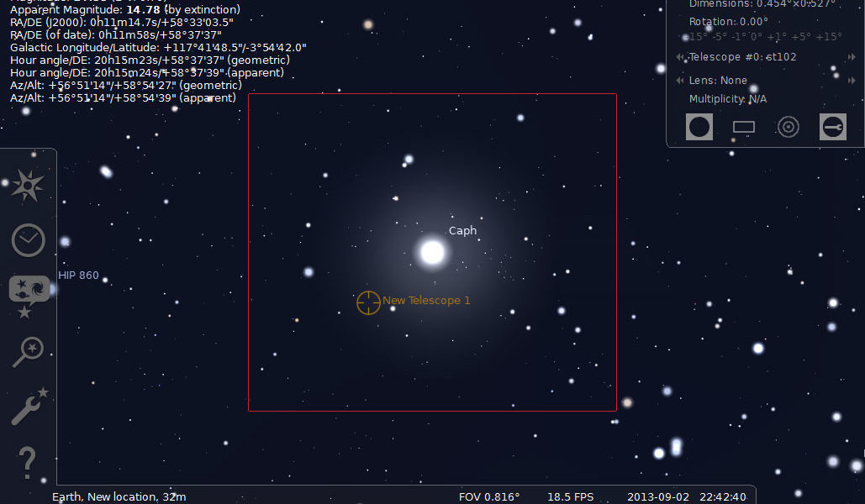Open the Configuration window wrench icon

tap(28, 408)
